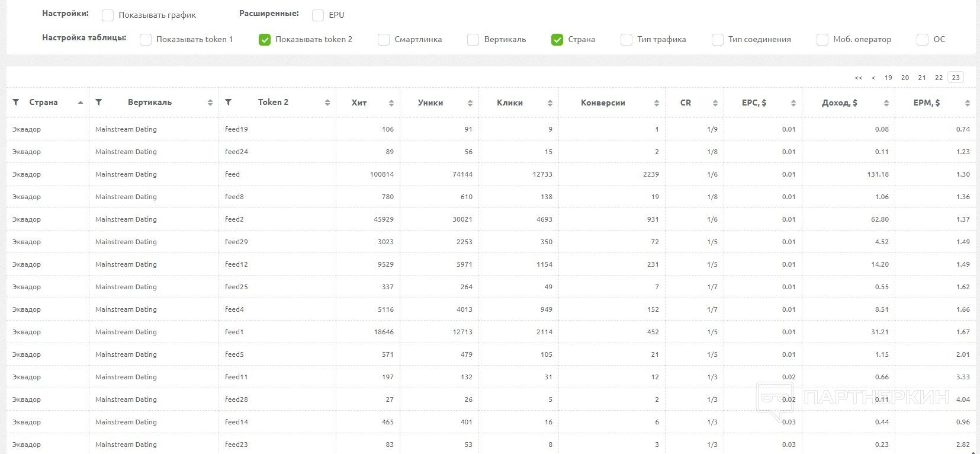
Task: Click the Хит column header label
Action: (x=359, y=103)
